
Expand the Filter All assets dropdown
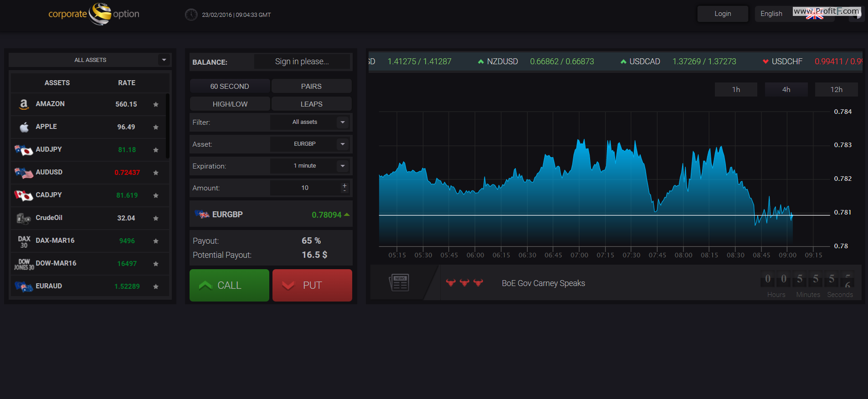310,122
